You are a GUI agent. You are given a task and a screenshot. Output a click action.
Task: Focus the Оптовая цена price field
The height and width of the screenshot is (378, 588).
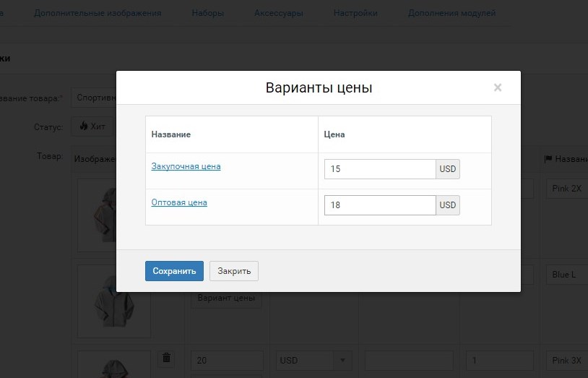(x=380, y=205)
